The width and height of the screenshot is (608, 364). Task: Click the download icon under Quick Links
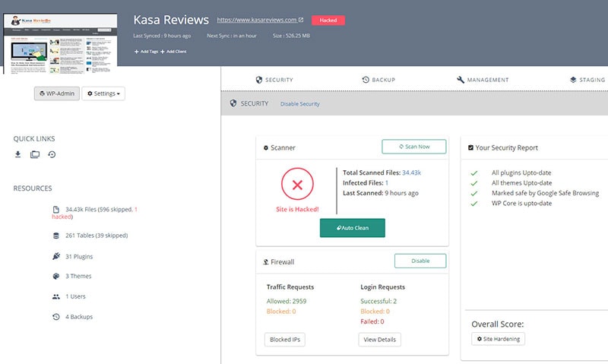[18, 155]
